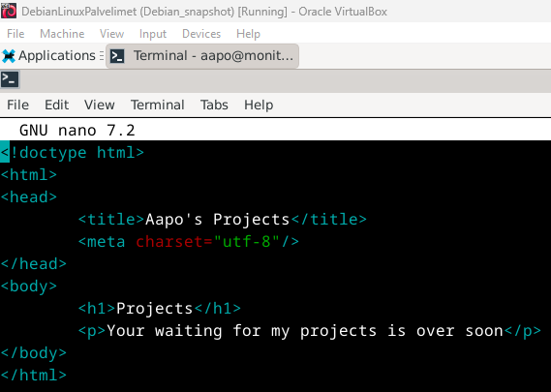Click the green "utf-8" value
Viewport: 551px width, 392px height.
[247, 242]
